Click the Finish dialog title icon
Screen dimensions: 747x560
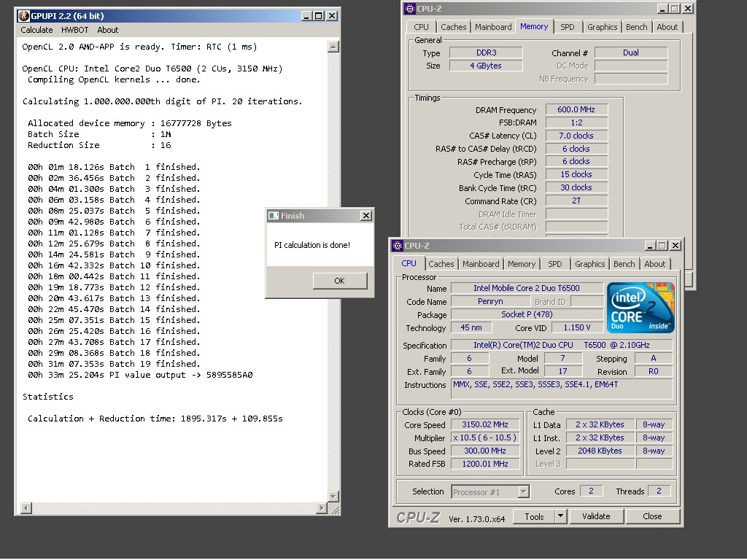coord(274,216)
